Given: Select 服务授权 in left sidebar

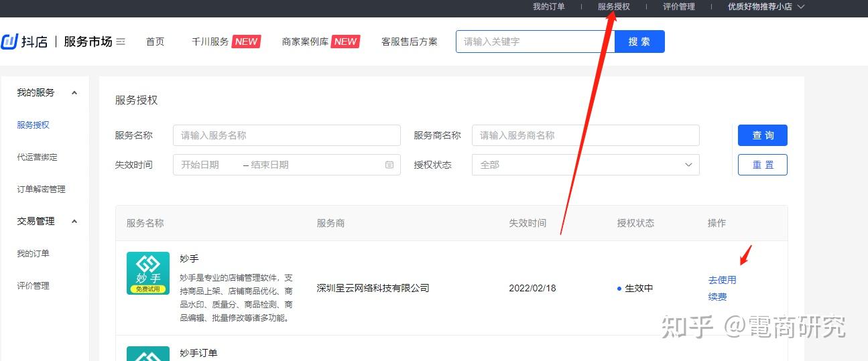Looking at the screenshot, I should point(34,125).
